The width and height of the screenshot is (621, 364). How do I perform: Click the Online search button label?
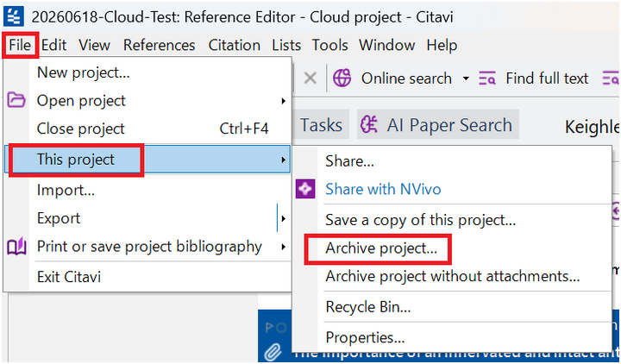tap(406, 78)
